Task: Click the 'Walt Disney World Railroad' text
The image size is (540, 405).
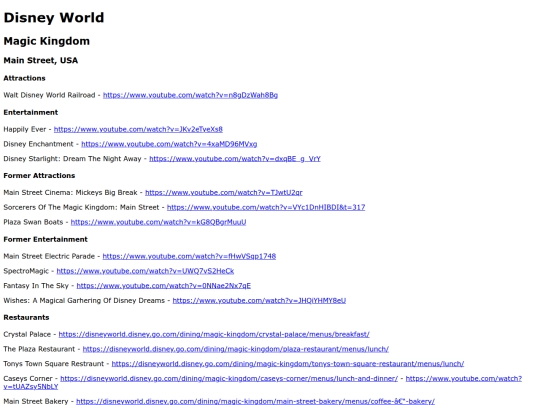Action: (x=49, y=95)
